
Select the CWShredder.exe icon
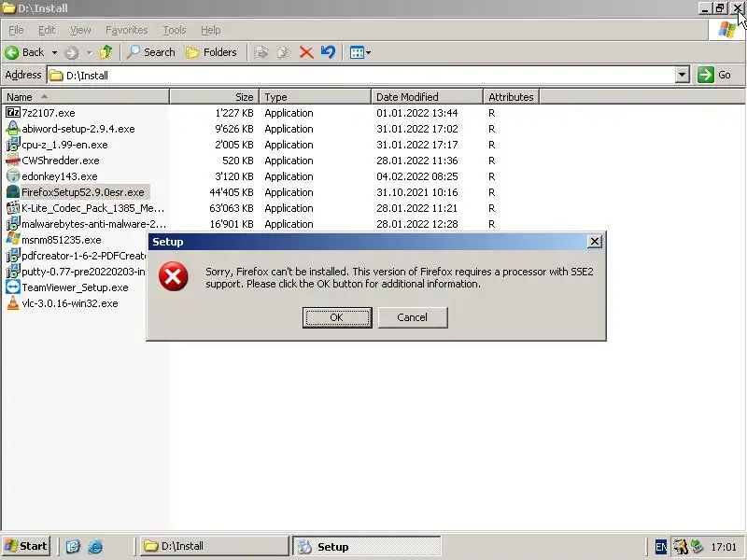(13, 160)
